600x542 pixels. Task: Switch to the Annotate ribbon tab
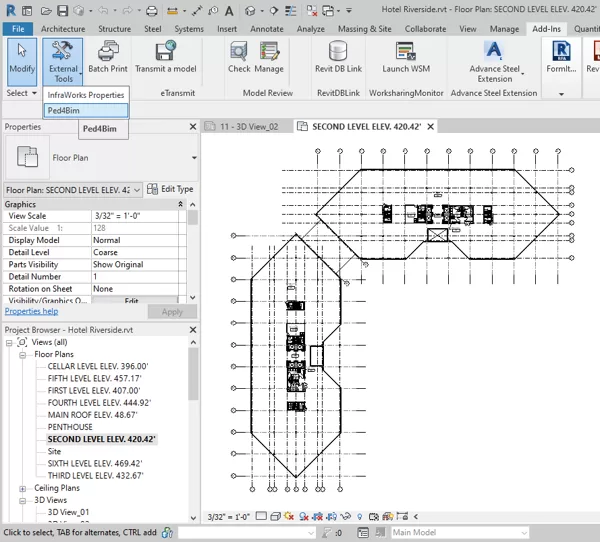point(267,29)
